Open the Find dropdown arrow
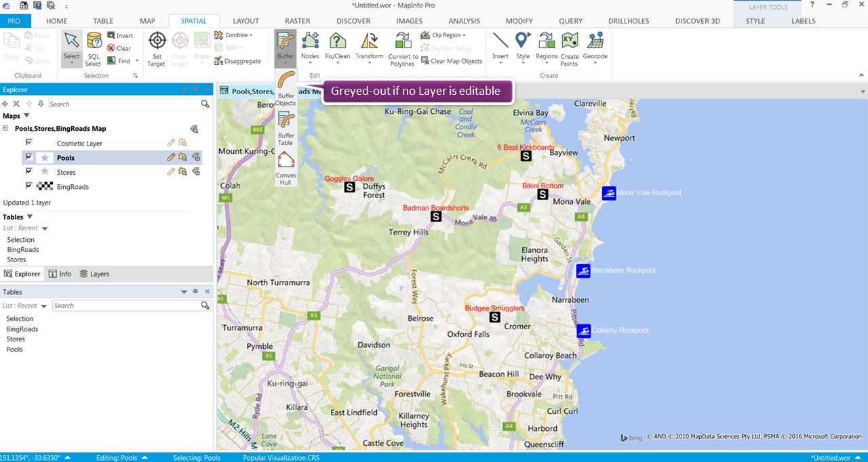The width and height of the screenshot is (868, 462). (x=136, y=61)
